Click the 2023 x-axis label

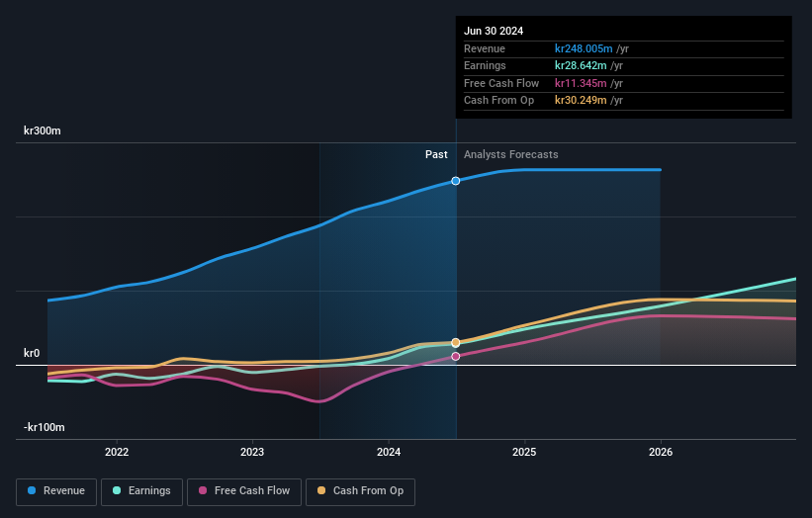(252, 452)
